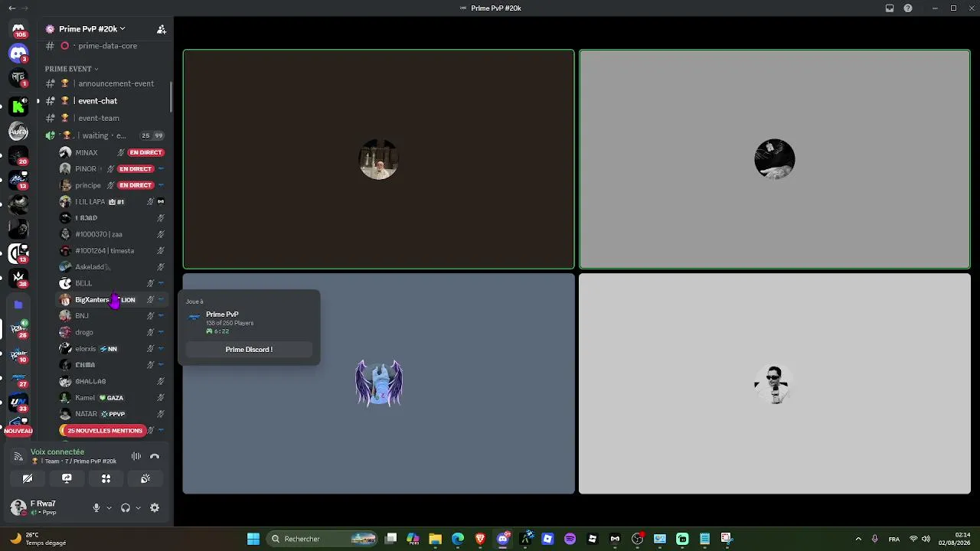Watch principe's EN DIRECT stream
Screen dimensions: 980x551
click(x=136, y=185)
